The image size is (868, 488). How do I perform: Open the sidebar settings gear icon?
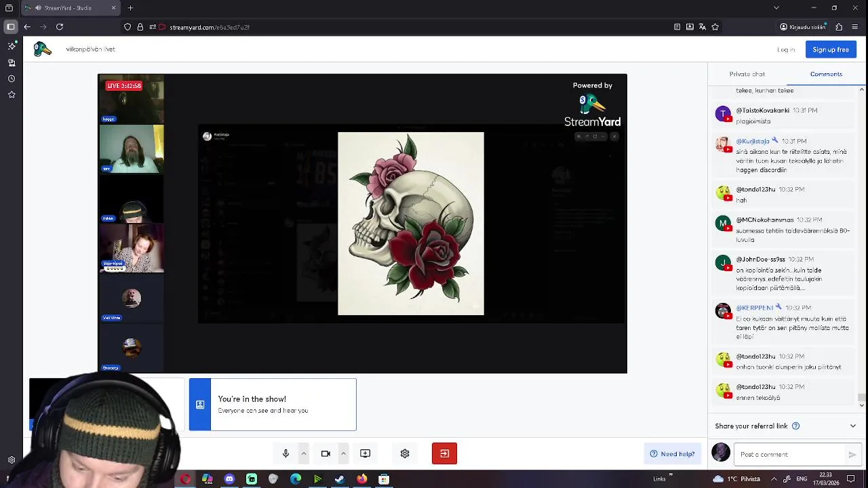(12, 460)
